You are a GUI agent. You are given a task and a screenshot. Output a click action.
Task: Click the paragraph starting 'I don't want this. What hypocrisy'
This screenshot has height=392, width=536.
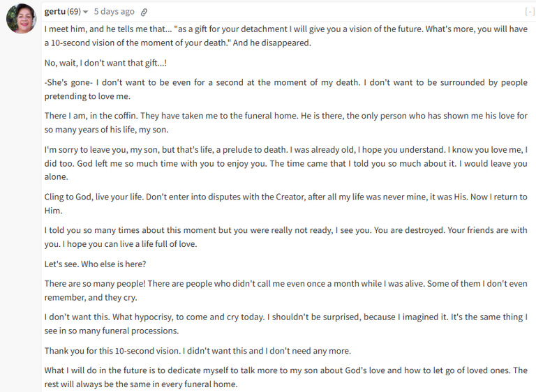tap(285, 324)
